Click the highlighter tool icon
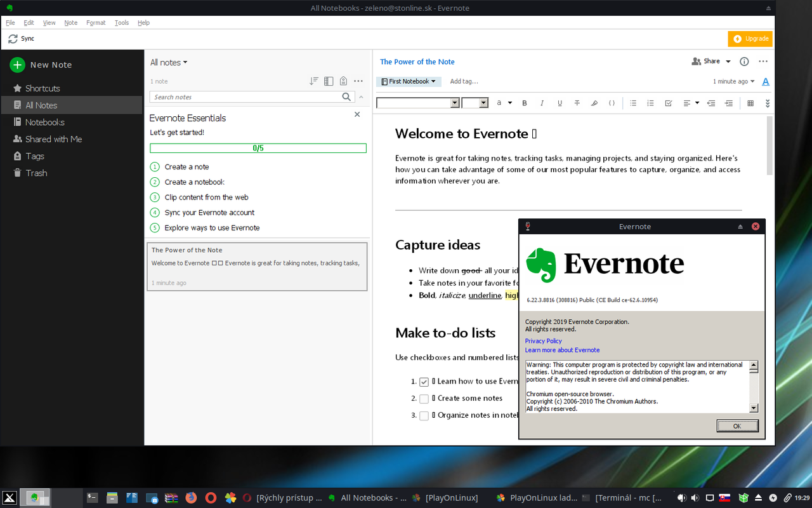The height and width of the screenshot is (508, 812). point(594,103)
